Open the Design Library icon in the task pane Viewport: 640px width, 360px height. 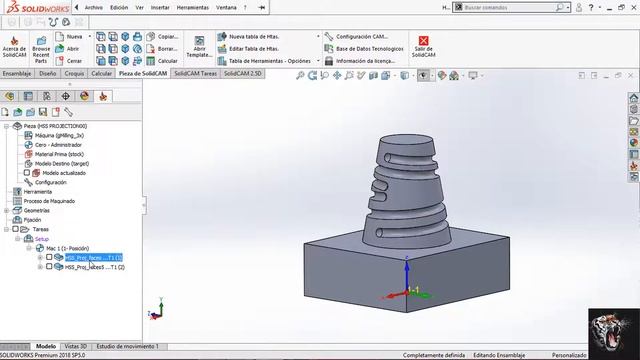point(633,109)
